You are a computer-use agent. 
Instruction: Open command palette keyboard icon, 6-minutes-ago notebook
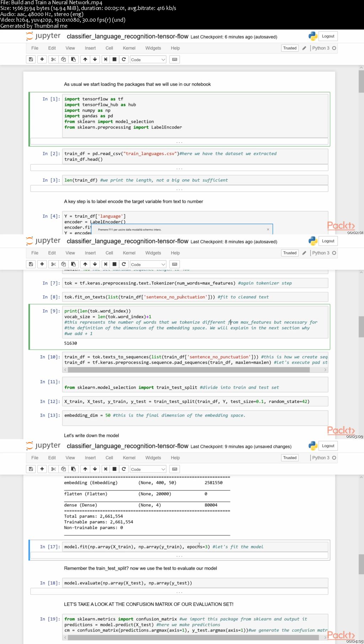click(x=175, y=59)
